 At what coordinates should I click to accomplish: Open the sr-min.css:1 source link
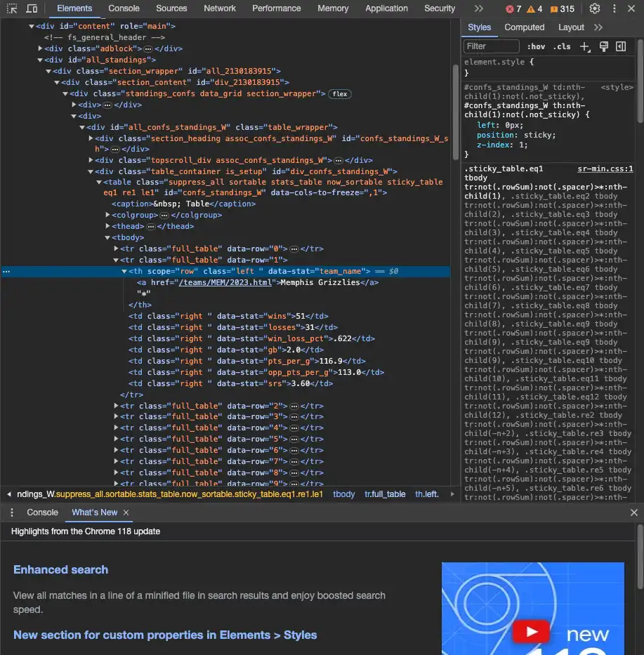[x=605, y=168]
